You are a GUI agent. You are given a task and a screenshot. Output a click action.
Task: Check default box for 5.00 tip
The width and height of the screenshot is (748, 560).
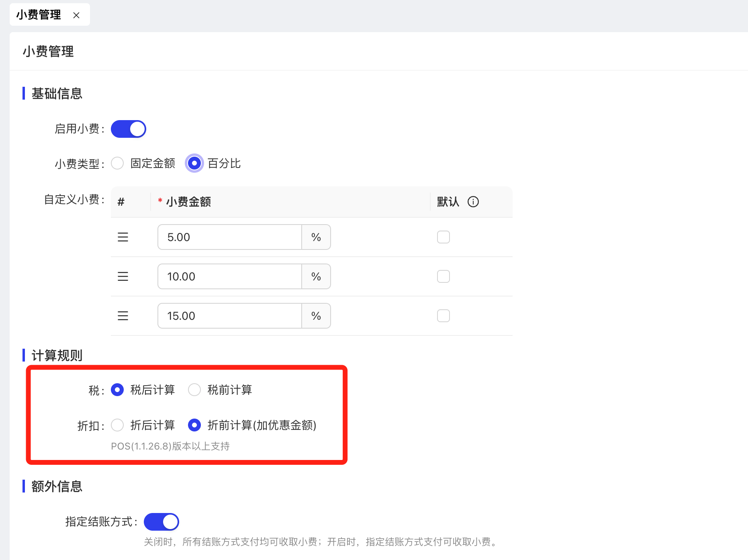pos(443,237)
